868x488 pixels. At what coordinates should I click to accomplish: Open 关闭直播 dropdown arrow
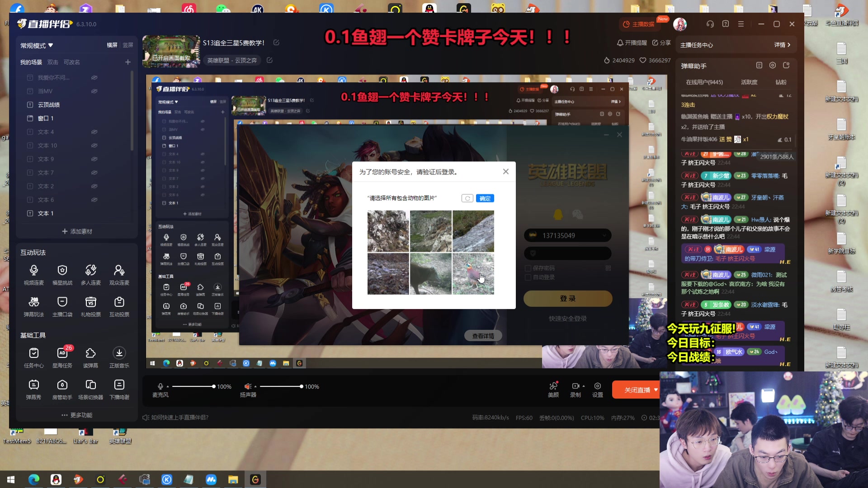pyautogui.click(x=656, y=389)
